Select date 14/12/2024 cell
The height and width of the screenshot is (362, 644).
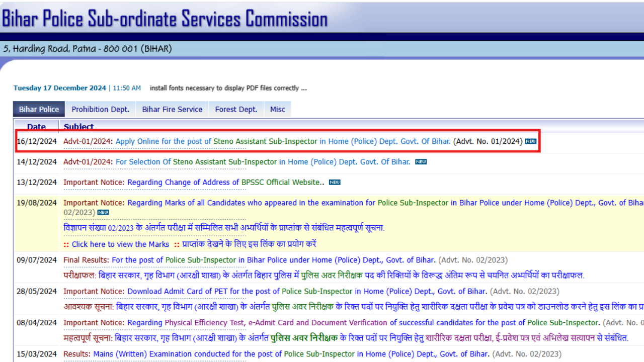37,162
